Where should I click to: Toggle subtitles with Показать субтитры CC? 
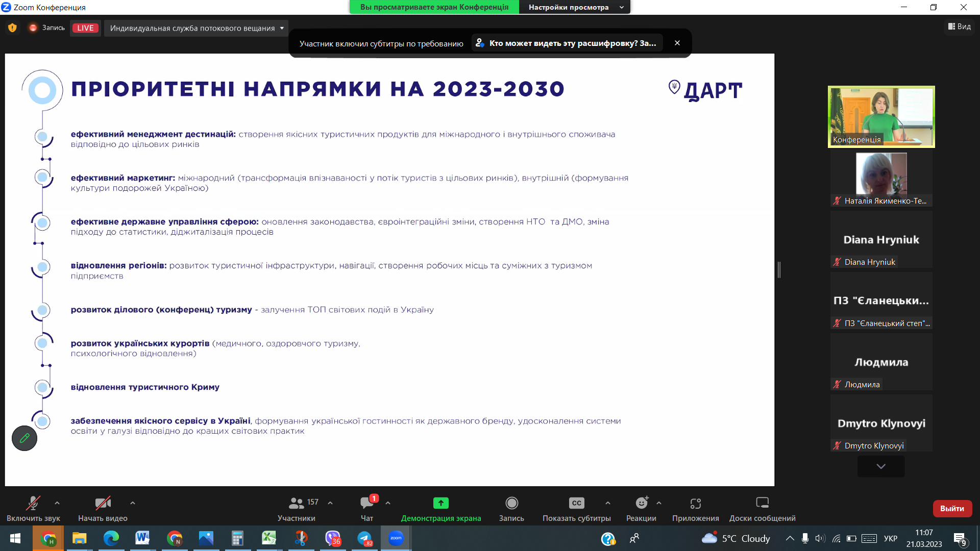tap(576, 503)
